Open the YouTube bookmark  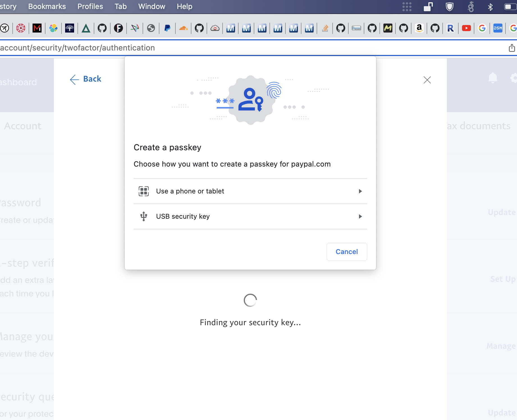pos(466,28)
